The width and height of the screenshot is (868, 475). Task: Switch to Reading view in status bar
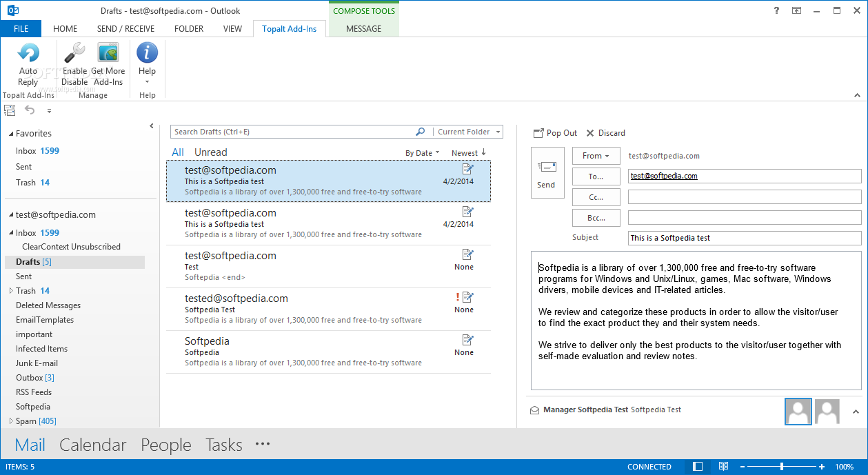pos(723,467)
